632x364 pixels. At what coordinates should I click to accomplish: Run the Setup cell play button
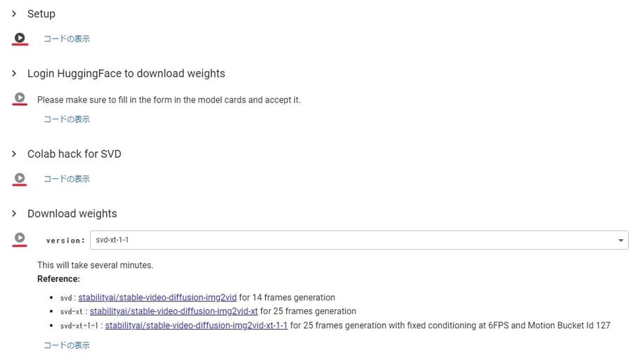(x=20, y=38)
